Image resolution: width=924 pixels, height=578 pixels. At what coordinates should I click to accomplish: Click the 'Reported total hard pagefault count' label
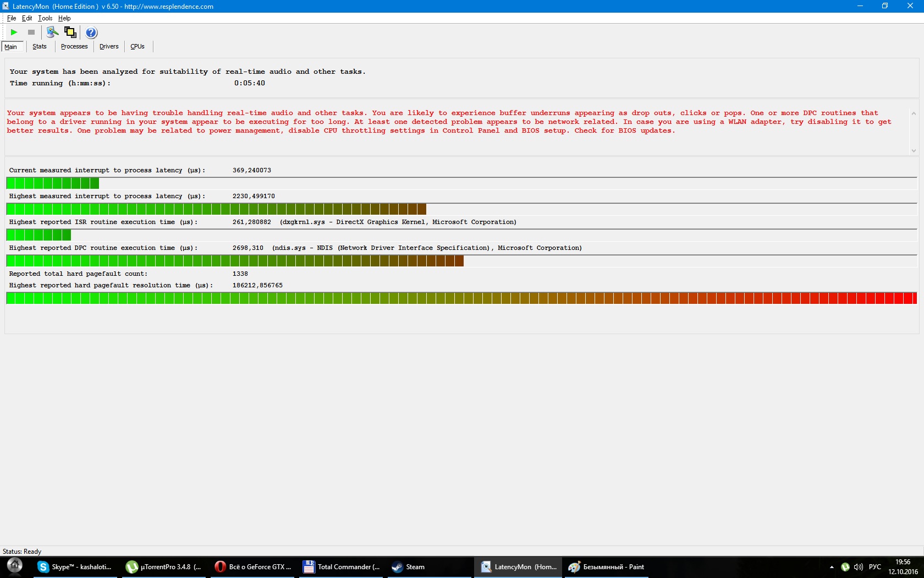[78, 274]
